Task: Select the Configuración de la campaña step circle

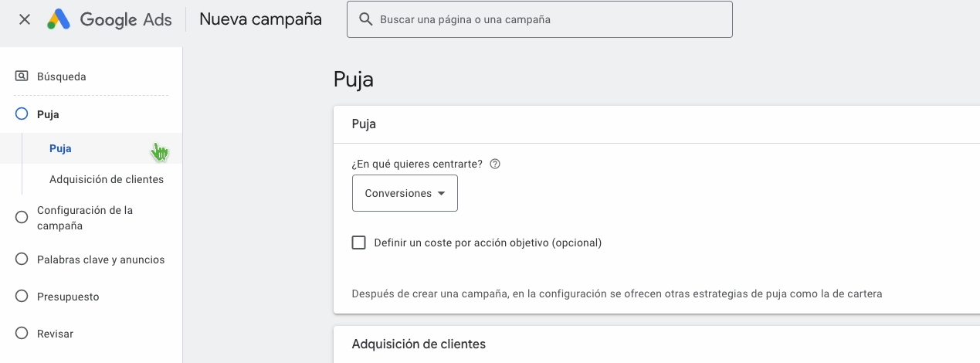Action: click(x=22, y=218)
